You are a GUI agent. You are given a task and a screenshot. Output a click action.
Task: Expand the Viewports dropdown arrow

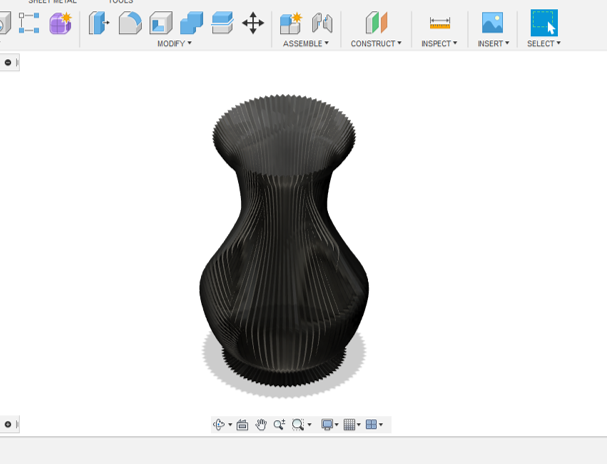pos(381,425)
